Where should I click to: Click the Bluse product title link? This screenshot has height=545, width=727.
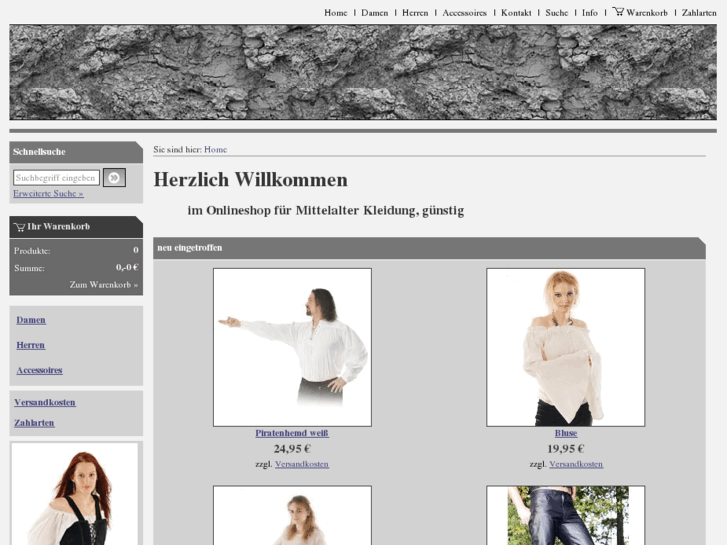(566, 433)
